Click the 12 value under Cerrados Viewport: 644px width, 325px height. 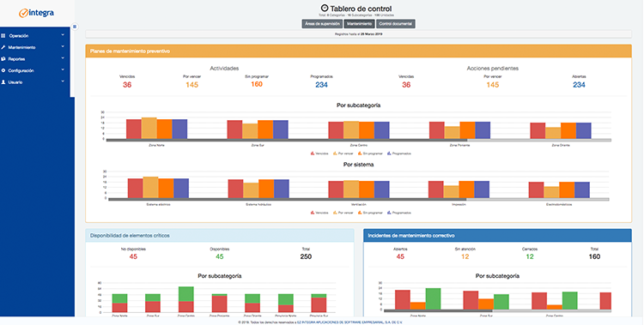coord(530,257)
